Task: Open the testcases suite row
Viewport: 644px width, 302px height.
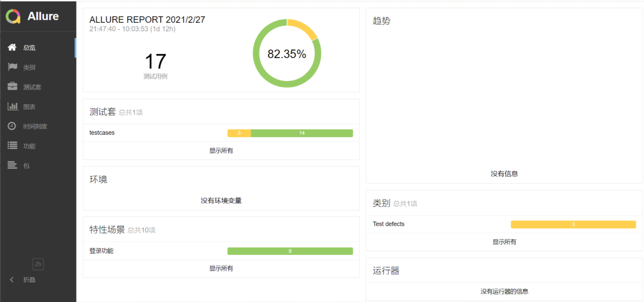Action: tap(221, 133)
